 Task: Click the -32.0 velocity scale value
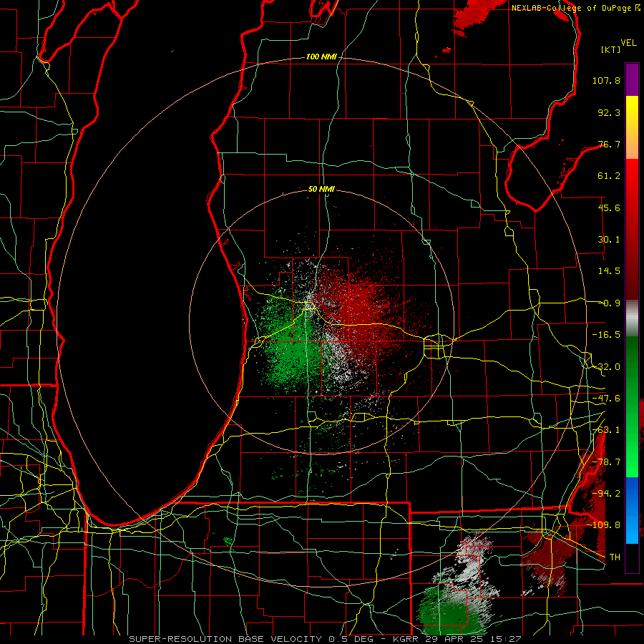point(606,367)
